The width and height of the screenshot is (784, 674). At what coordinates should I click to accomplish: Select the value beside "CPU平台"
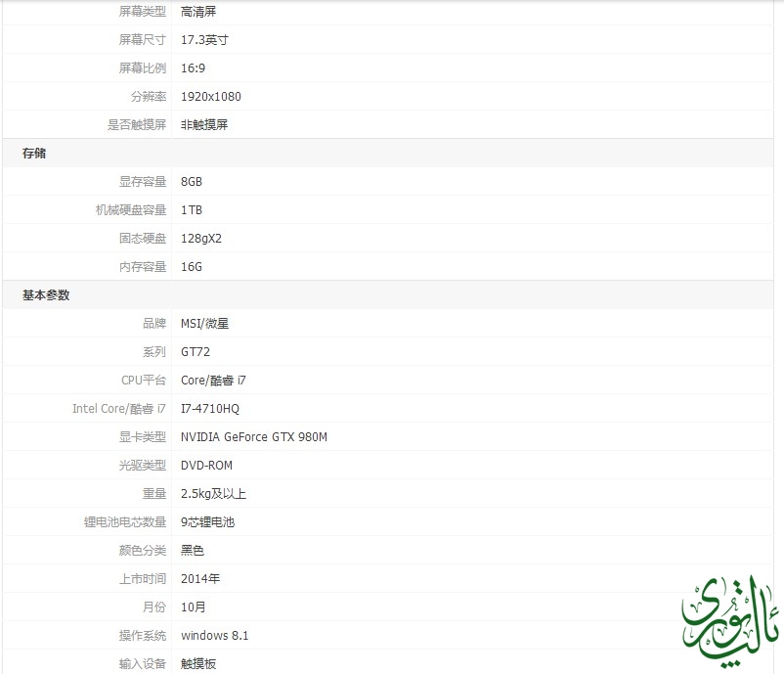click(213, 381)
